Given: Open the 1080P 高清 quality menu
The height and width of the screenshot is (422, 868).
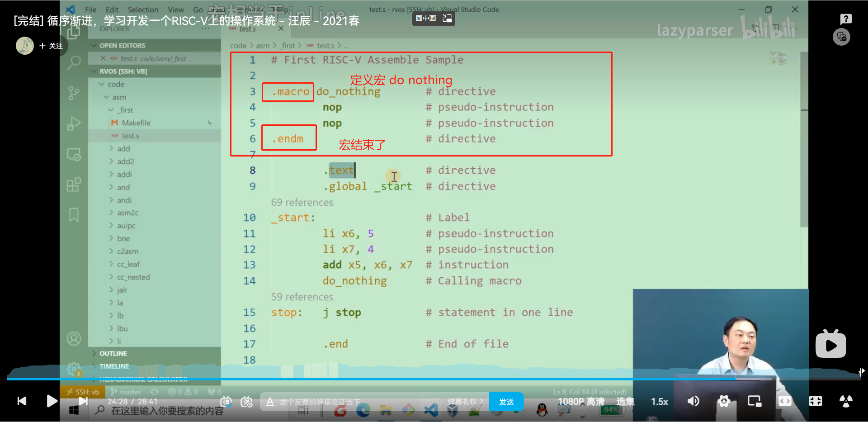Looking at the screenshot, I should click(x=581, y=402).
